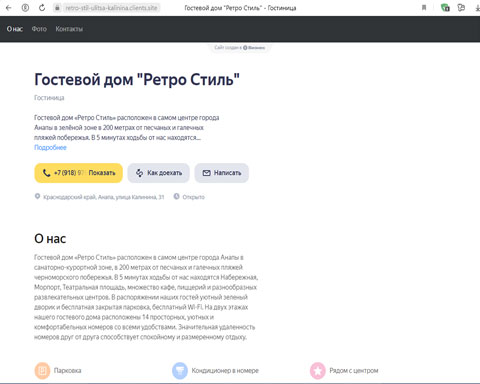
Task: Go to the Контакты navigation tab
Action: pyautogui.click(x=69, y=29)
